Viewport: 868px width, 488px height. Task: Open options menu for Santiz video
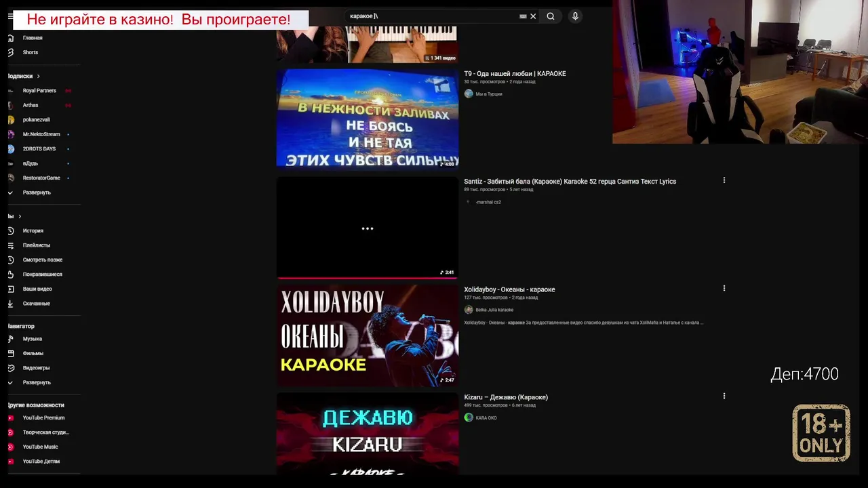[x=724, y=180]
